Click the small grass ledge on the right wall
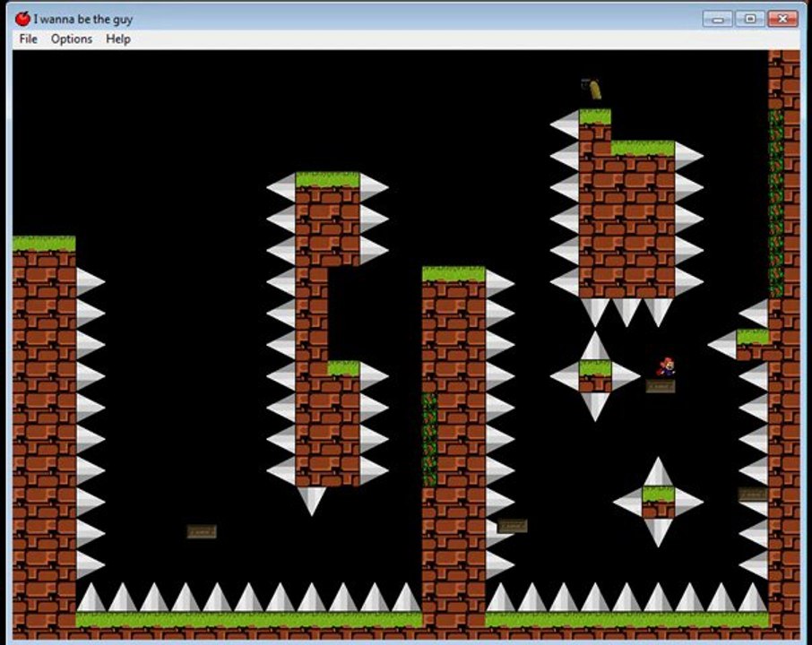Image resolution: width=812 pixels, height=645 pixels. pos(753,337)
